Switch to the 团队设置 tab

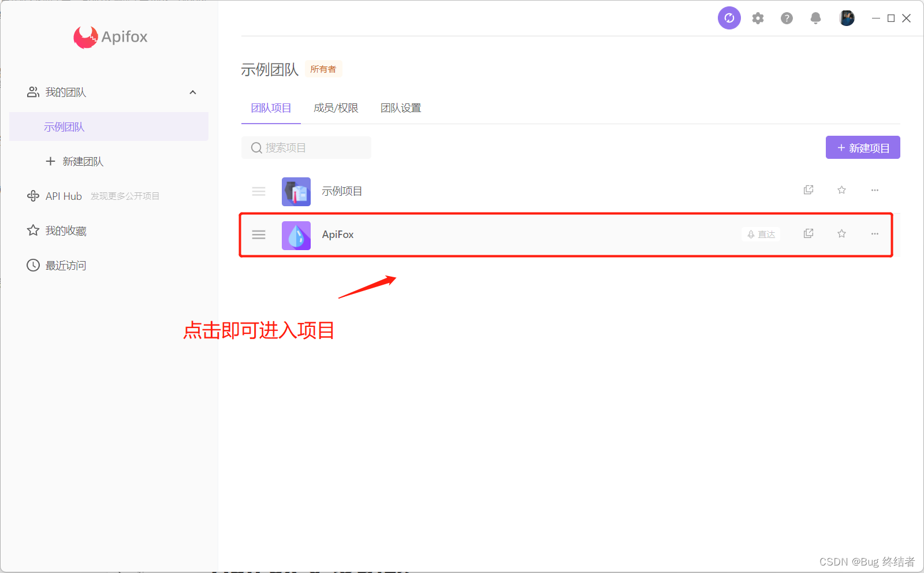401,108
